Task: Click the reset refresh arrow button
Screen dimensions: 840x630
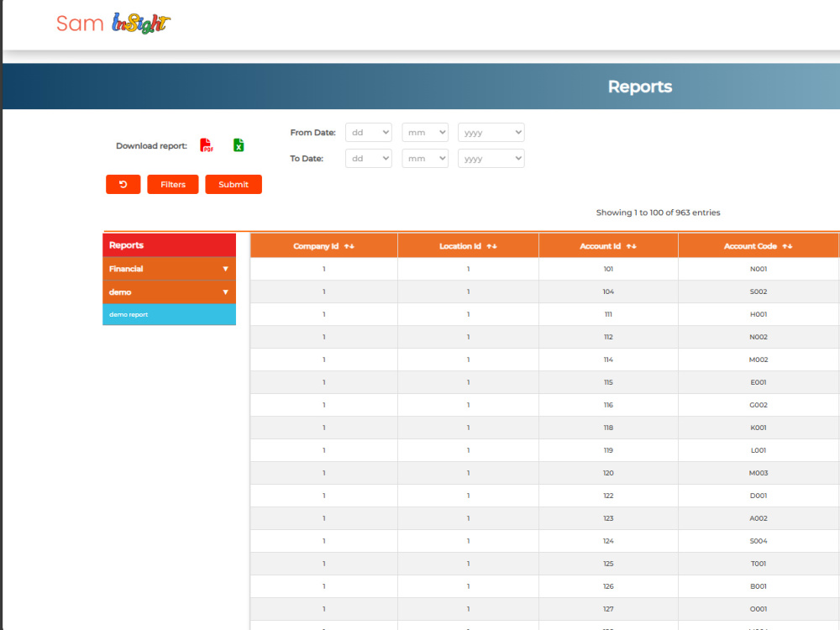Action: coord(123,184)
